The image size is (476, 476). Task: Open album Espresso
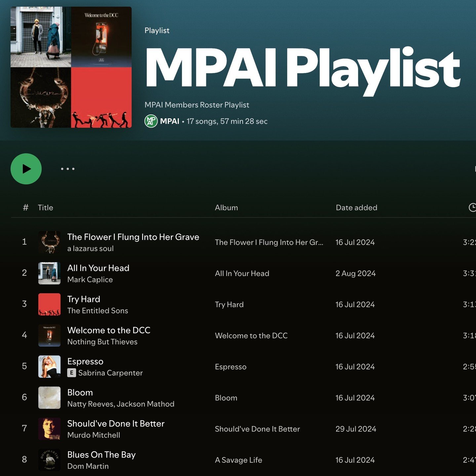(231, 367)
